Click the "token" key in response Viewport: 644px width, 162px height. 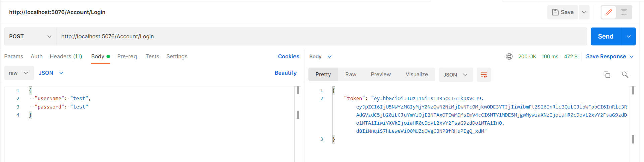(355, 98)
